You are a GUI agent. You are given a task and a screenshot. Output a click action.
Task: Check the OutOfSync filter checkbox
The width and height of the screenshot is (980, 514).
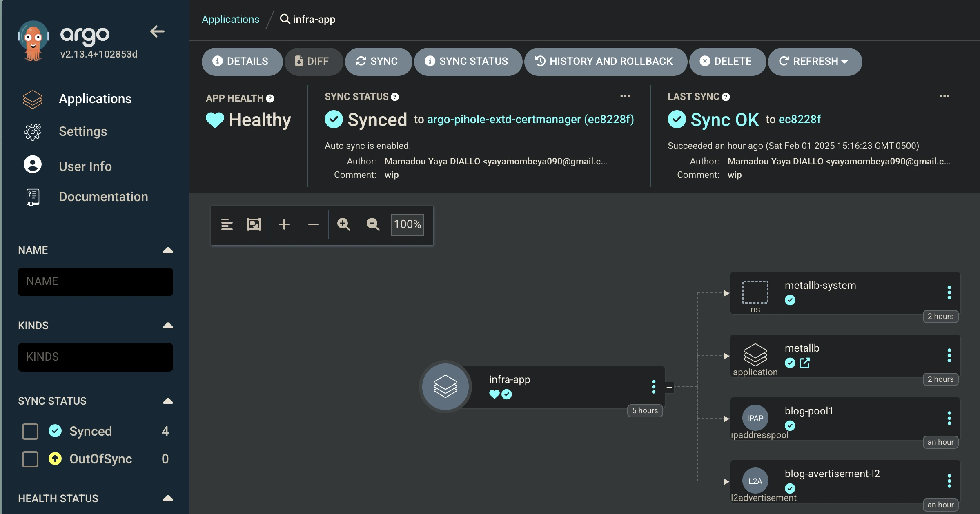(30, 459)
